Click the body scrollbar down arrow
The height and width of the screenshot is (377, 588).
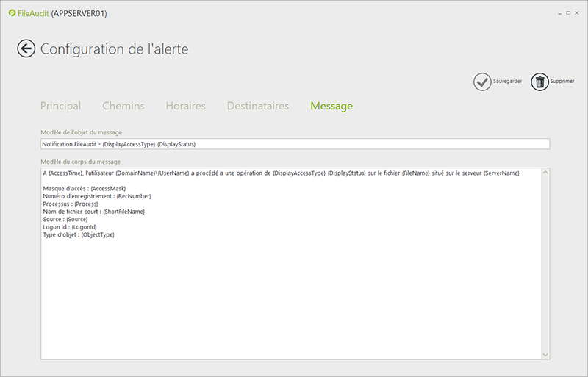tap(545, 355)
